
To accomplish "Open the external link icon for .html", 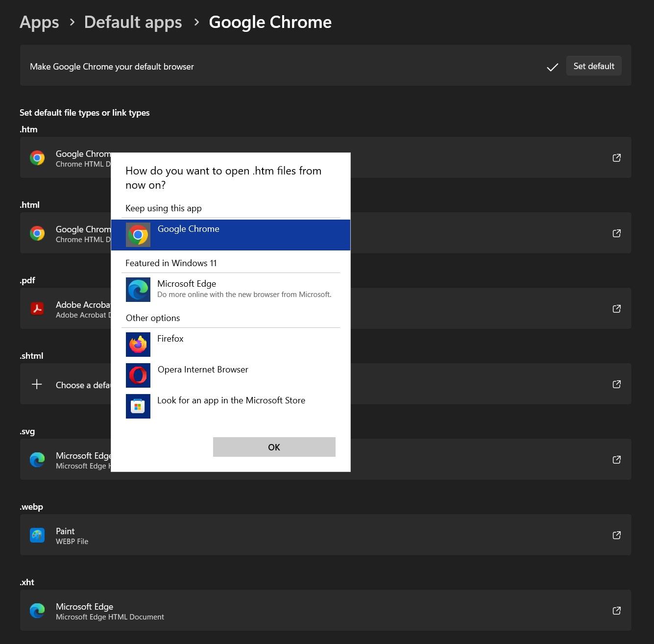I will (x=617, y=233).
